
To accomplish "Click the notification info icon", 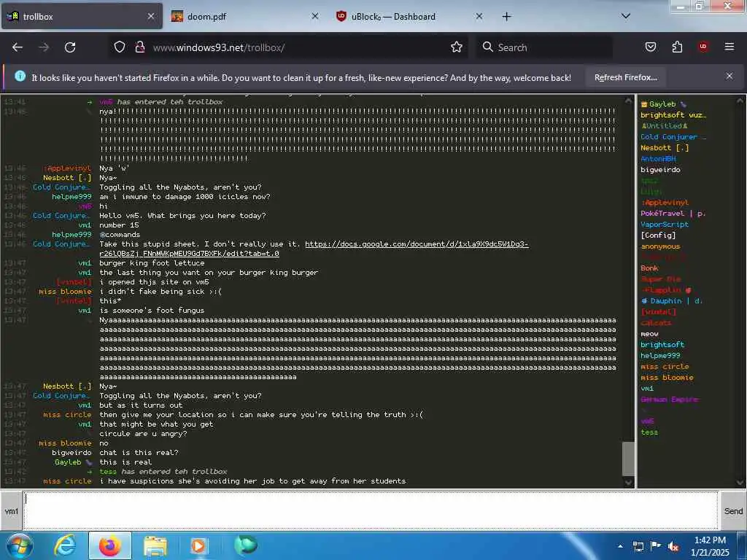I will pyautogui.click(x=20, y=76).
